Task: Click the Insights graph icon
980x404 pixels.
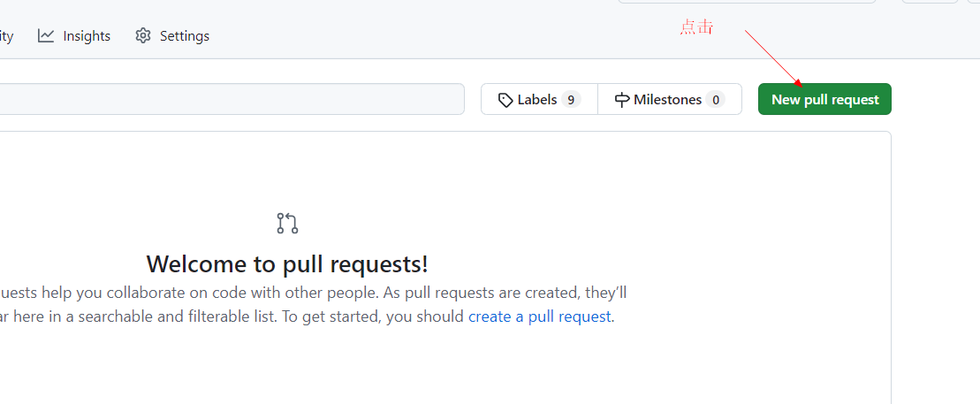Action: pos(46,35)
